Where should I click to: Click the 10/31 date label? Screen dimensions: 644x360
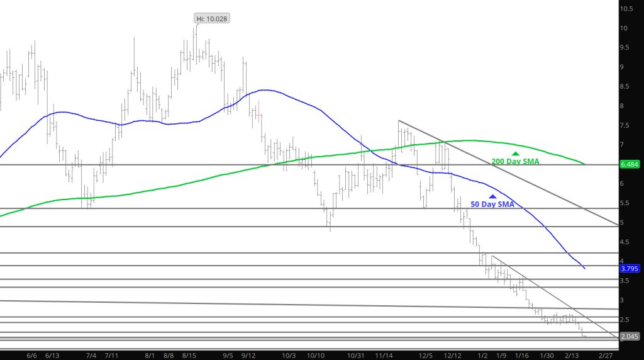click(357, 355)
